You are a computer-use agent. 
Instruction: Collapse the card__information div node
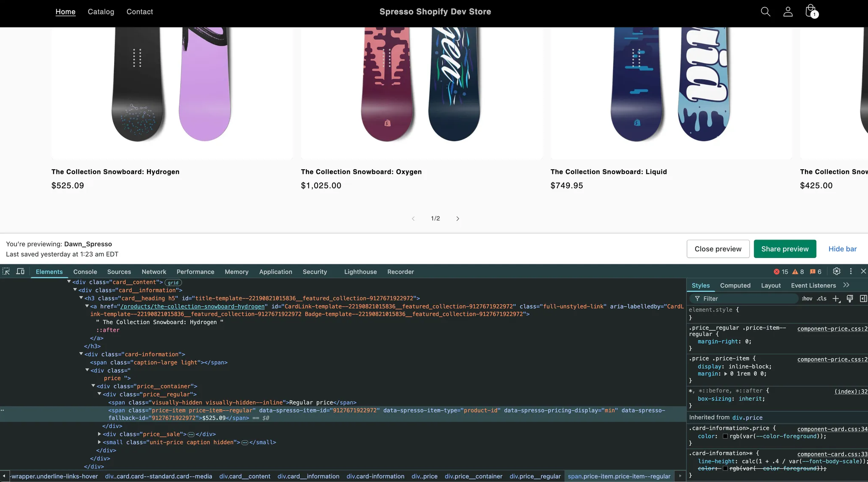[x=75, y=290]
